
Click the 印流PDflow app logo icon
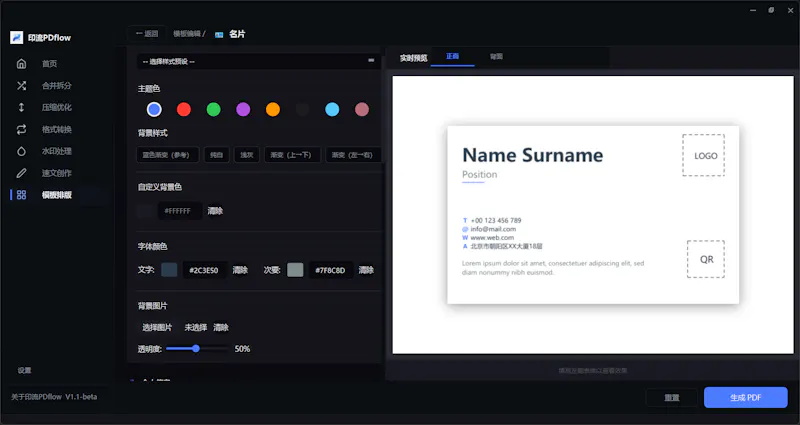coord(17,38)
